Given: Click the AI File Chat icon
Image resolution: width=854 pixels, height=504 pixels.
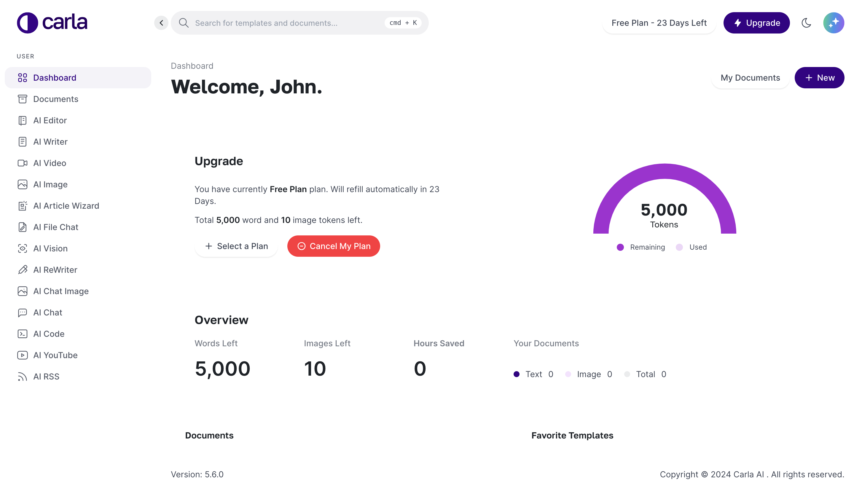Looking at the screenshot, I should tap(23, 227).
